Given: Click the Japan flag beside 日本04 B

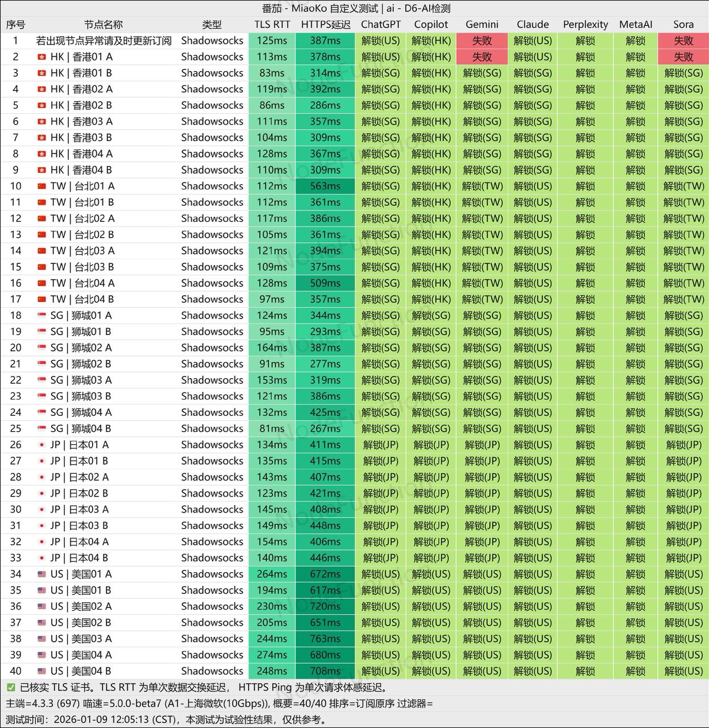Looking at the screenshot, I should [42, 558].
